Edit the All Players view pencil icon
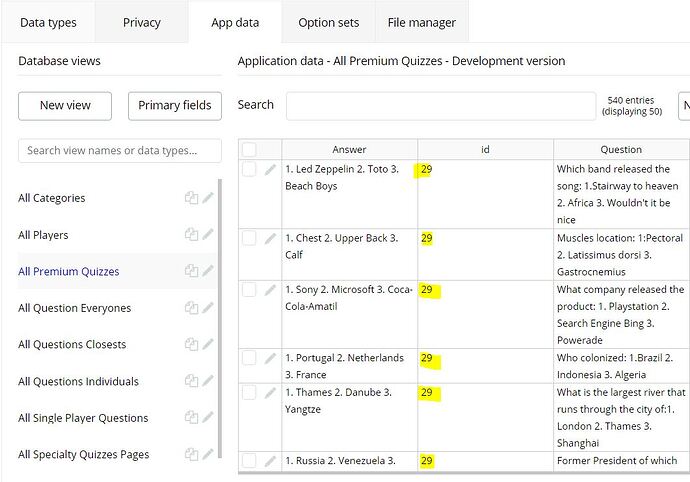The height and width of the screenshot is (482, 690). click(x=208, y=235)
